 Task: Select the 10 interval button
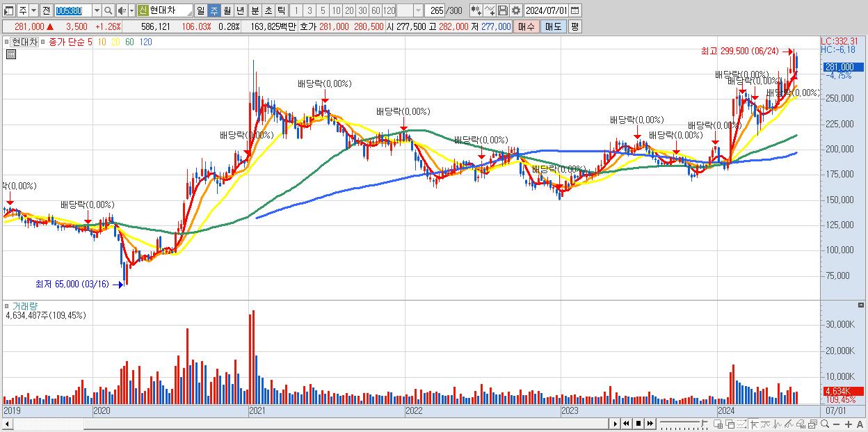[336, 10]
